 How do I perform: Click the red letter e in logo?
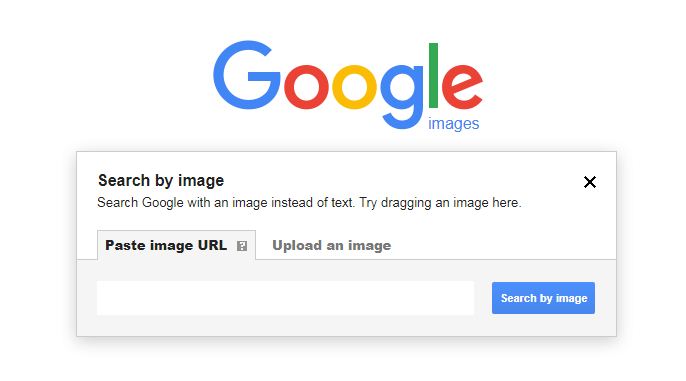click(462, 87)
